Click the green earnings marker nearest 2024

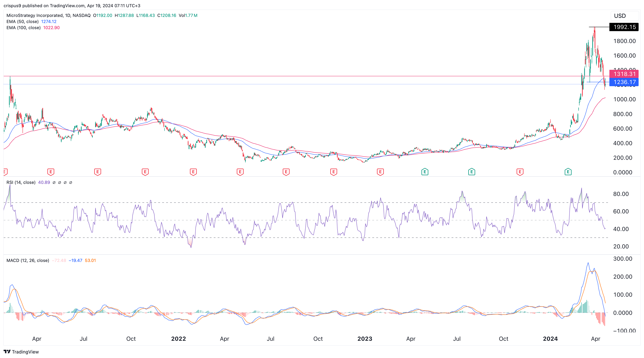568,172
